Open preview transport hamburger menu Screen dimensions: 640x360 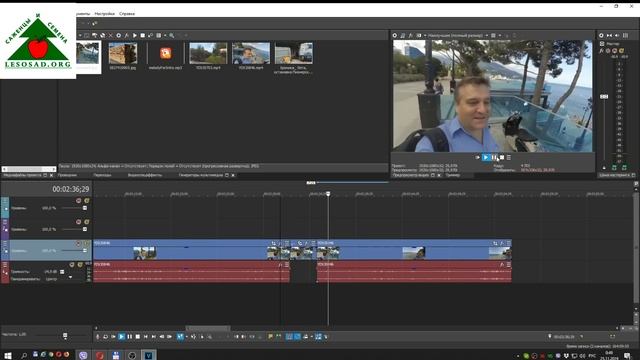[509, 157]
